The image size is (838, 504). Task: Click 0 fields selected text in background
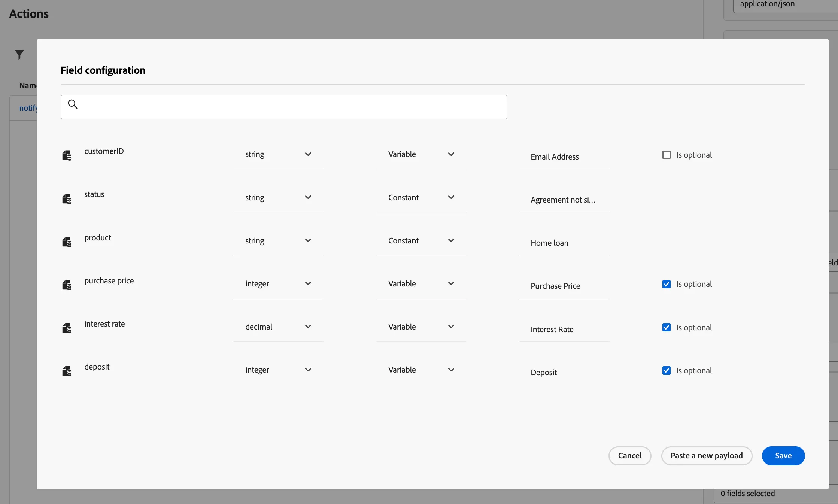click(x=747, y=493)
